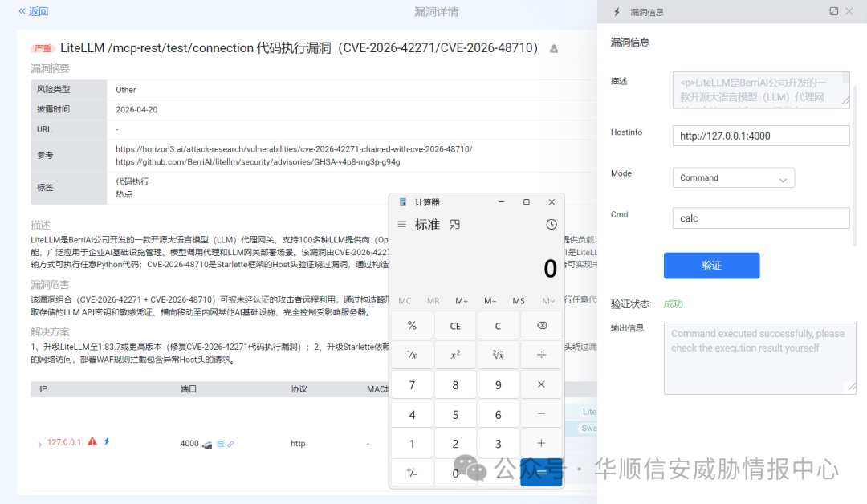The height and width of the screenshot is (504, 867).
Task: Click the 热点 tag text
Action: pos(124,194)
